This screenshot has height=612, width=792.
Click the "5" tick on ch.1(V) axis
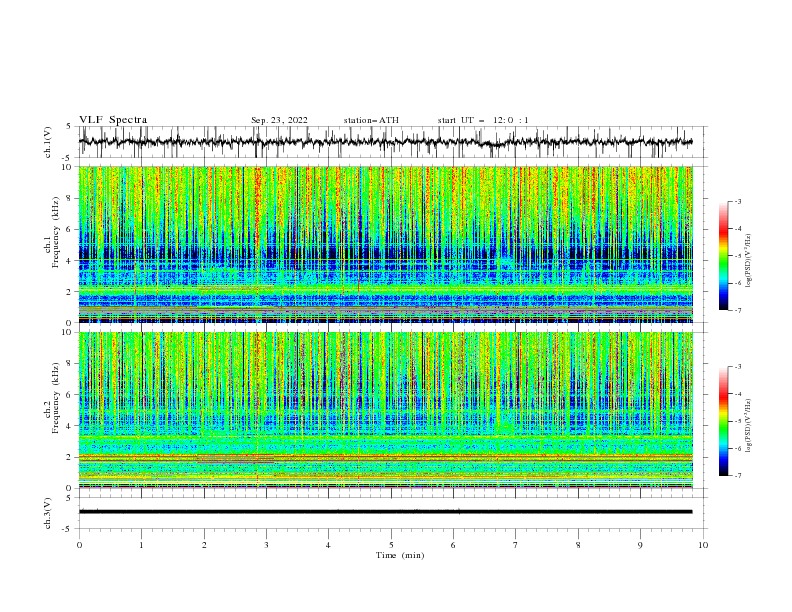[x=70, y=127]
